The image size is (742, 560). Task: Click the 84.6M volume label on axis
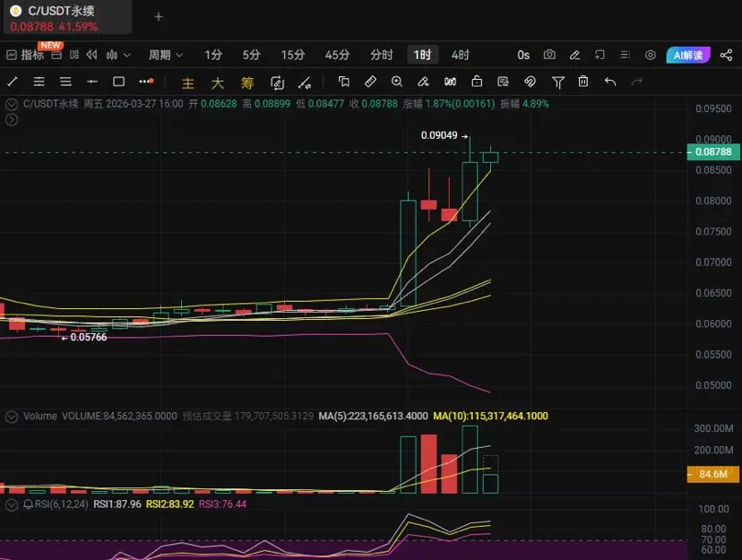coord(713,474)
